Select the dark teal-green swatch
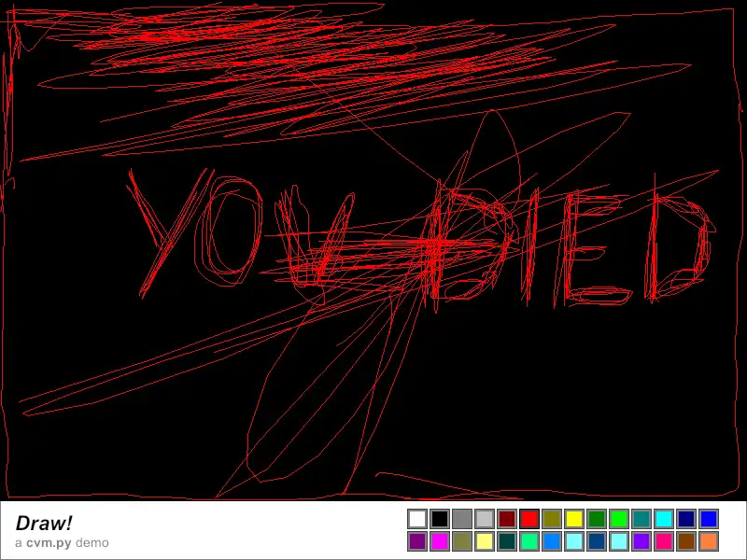 507,541
